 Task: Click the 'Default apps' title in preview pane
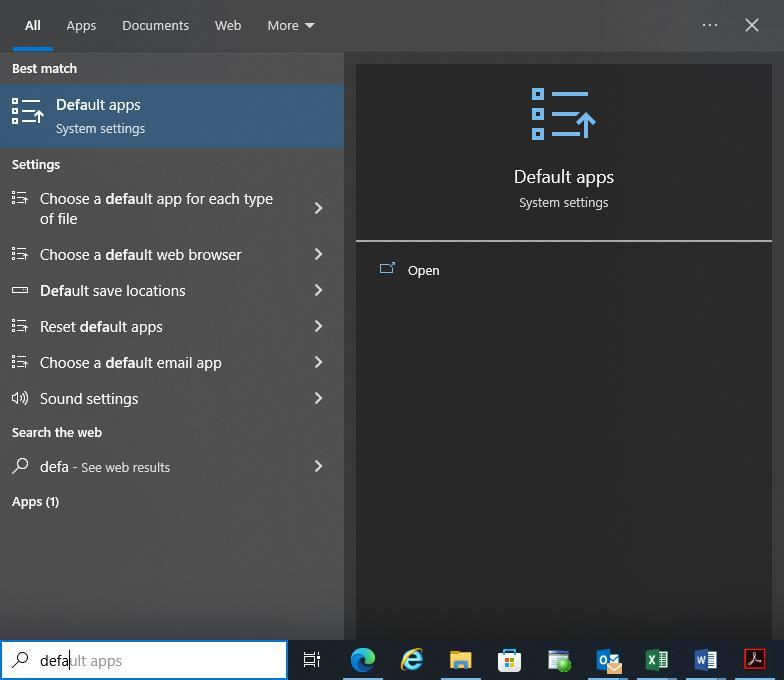[x=564, y=177]
